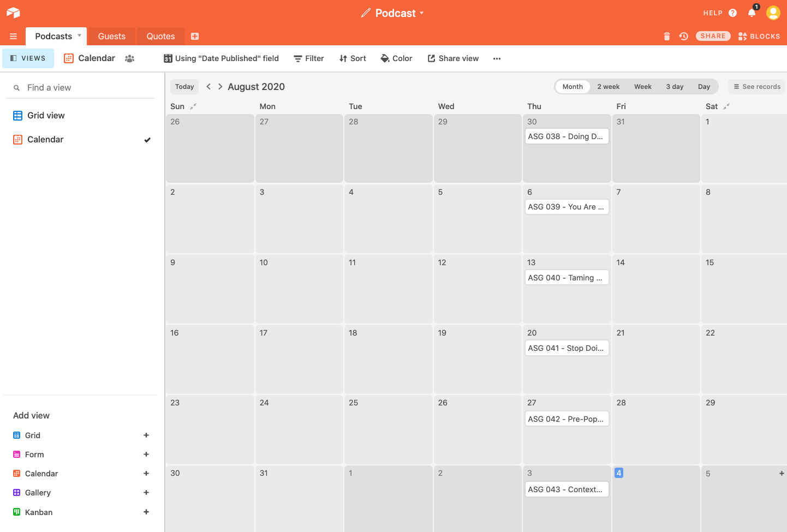Switch to the Guests table
Image resolution: width=787 pixels, height=532 pixels.
pyautogui.click(x=111, y=36)
